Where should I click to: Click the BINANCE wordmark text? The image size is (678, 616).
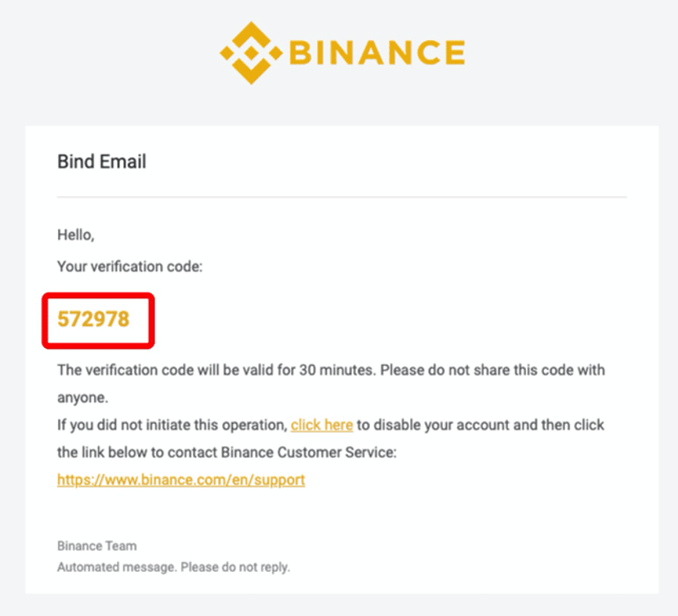pos(377,53)
